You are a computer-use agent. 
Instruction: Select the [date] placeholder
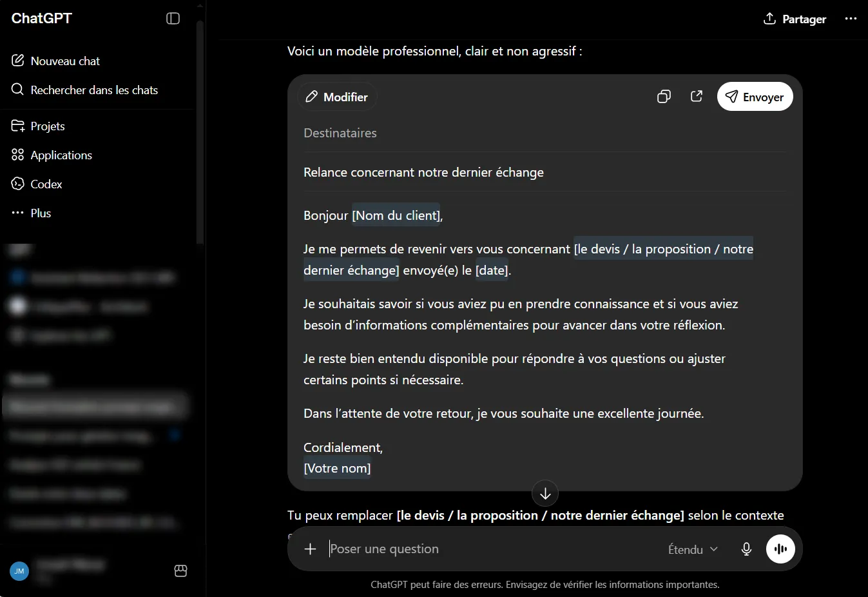point(492,270)
